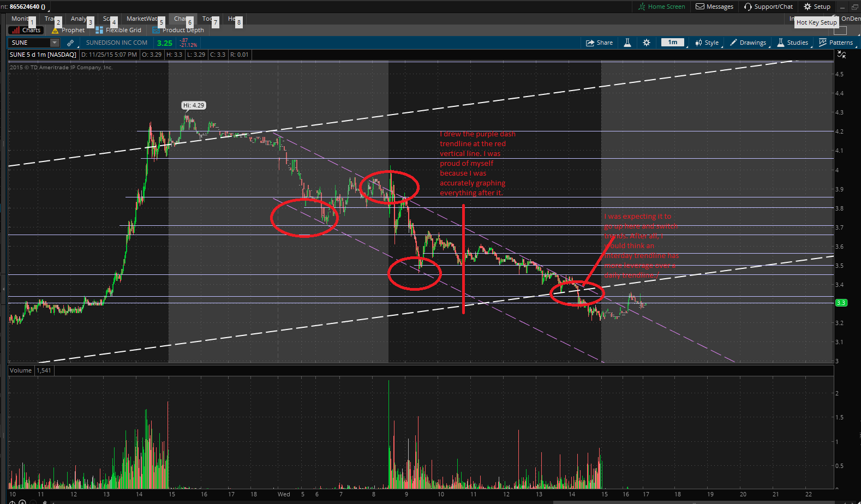The width and height of the screenshot is (861, 504).
Task: Open the Flexible Grid sub-tab
Action: (x=118, y=30)
